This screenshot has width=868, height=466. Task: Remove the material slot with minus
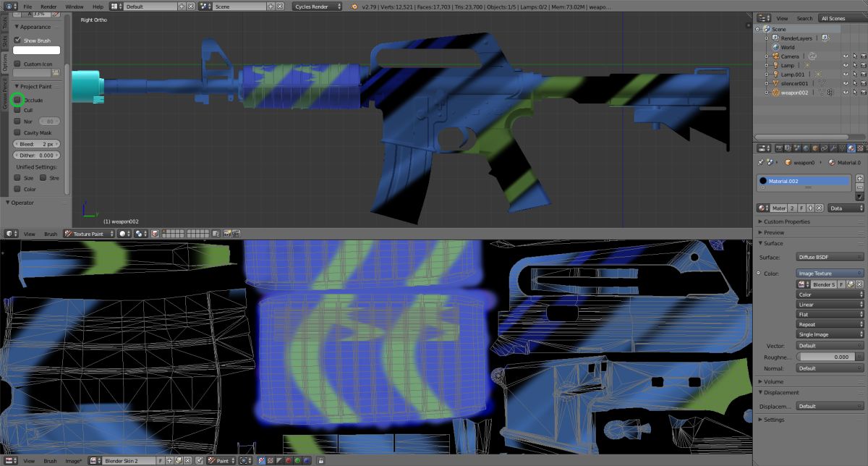point(859,187)
